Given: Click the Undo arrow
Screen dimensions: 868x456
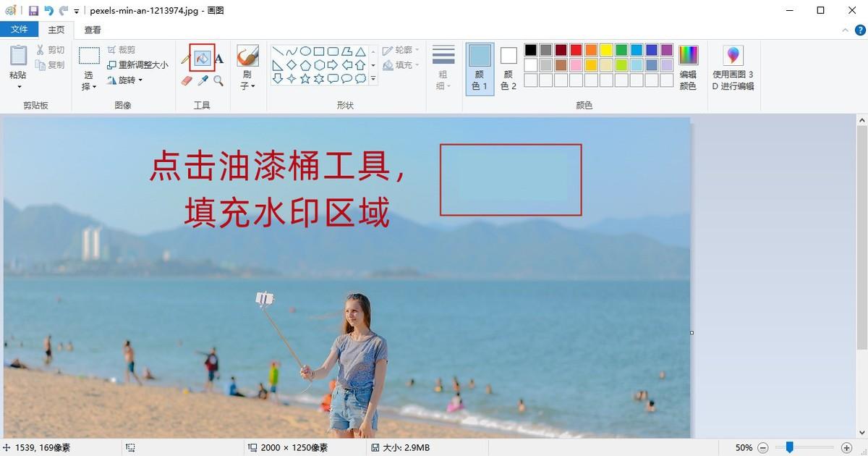Looking at the screenshot, I should [x=48, y=11].
